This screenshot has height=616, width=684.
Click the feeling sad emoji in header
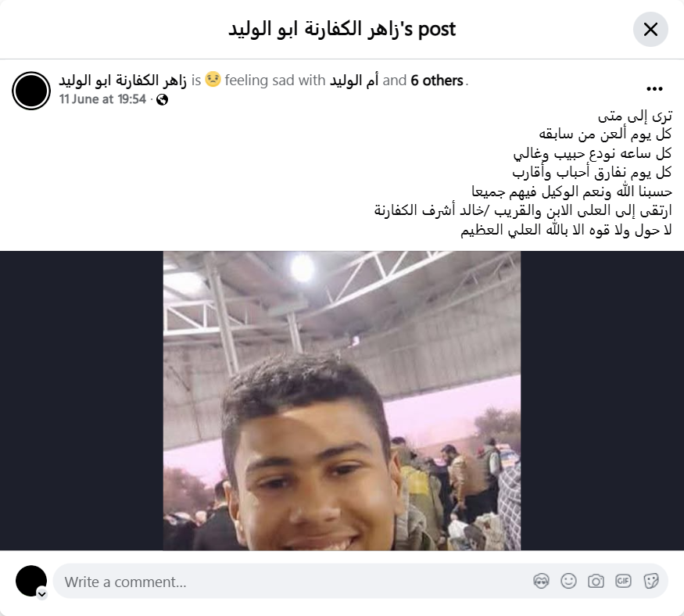click(213, 80)
